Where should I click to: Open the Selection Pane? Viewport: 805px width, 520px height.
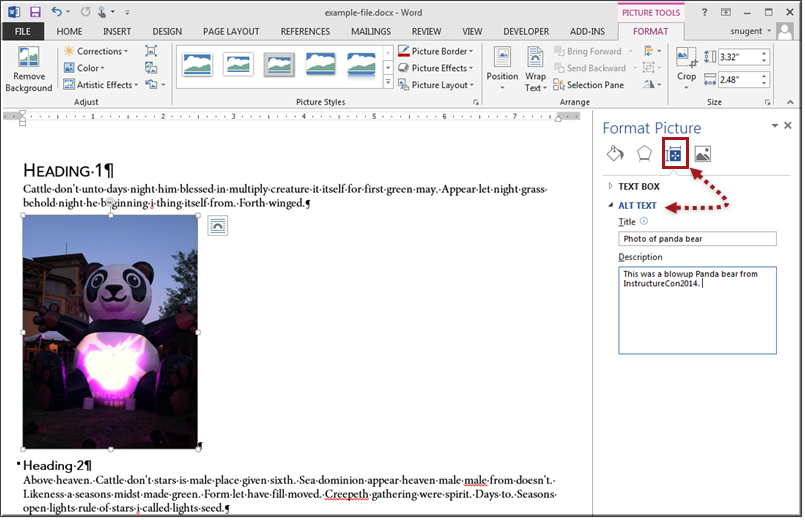588,85
